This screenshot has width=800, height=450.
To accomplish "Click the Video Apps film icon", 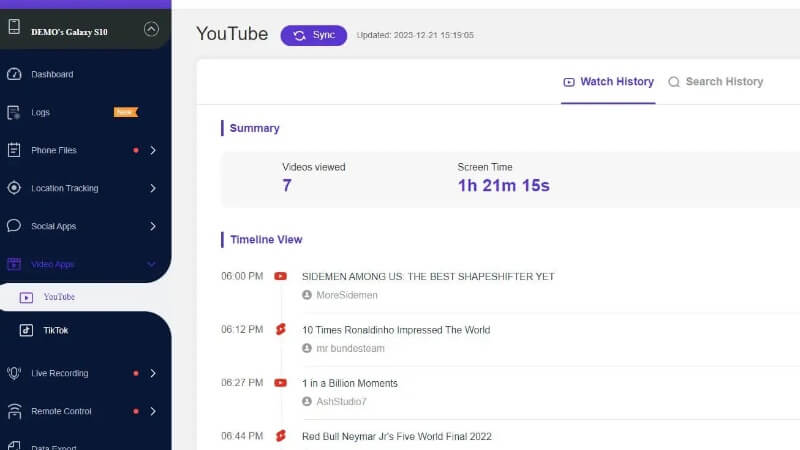I will 14,264.
